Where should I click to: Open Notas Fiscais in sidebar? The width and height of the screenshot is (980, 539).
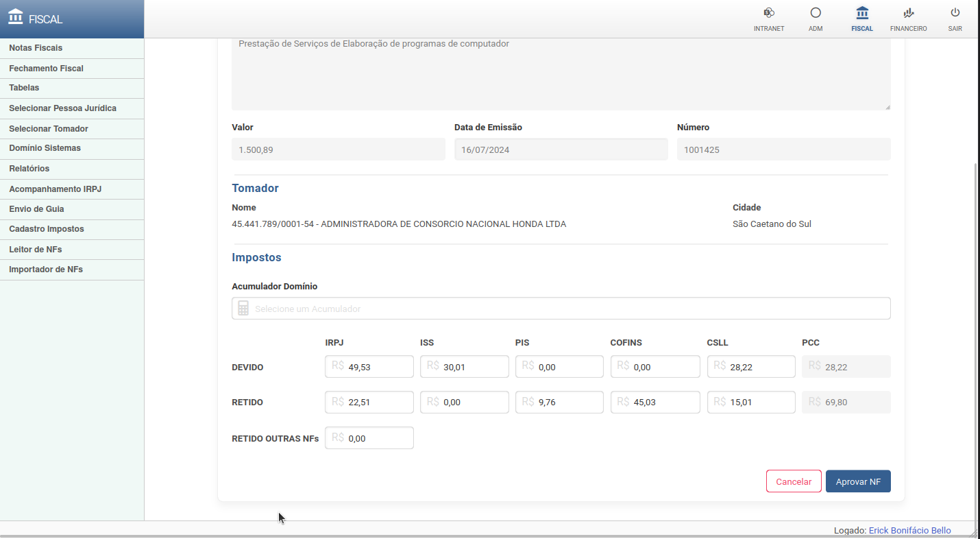point(72,48)
